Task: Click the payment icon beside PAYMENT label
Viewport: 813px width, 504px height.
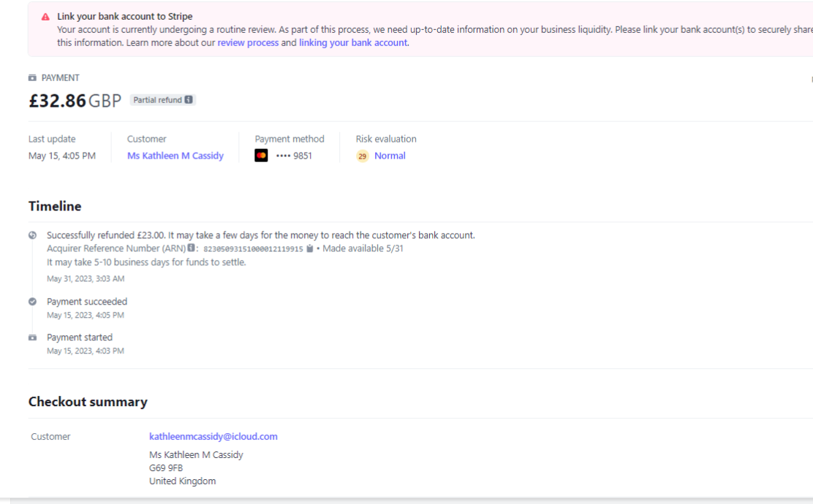Action: point(32,78)
